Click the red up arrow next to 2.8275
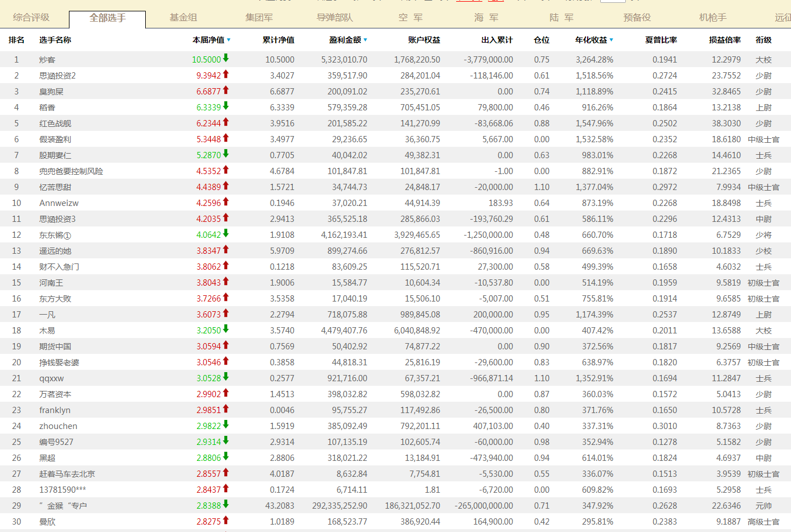The width and height of the screenshot is (791, 532). pos(226,520)
